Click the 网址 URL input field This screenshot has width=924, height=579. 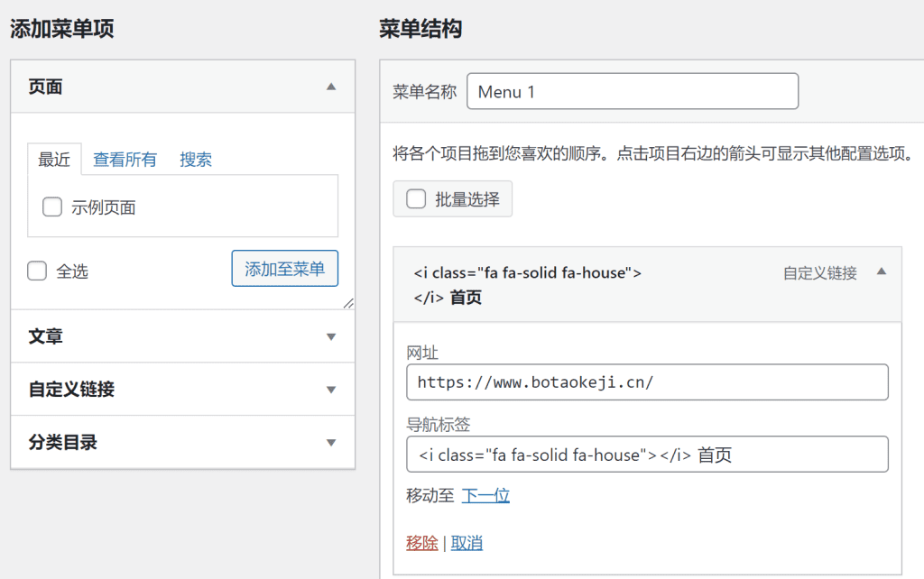[x=647, y=382]
